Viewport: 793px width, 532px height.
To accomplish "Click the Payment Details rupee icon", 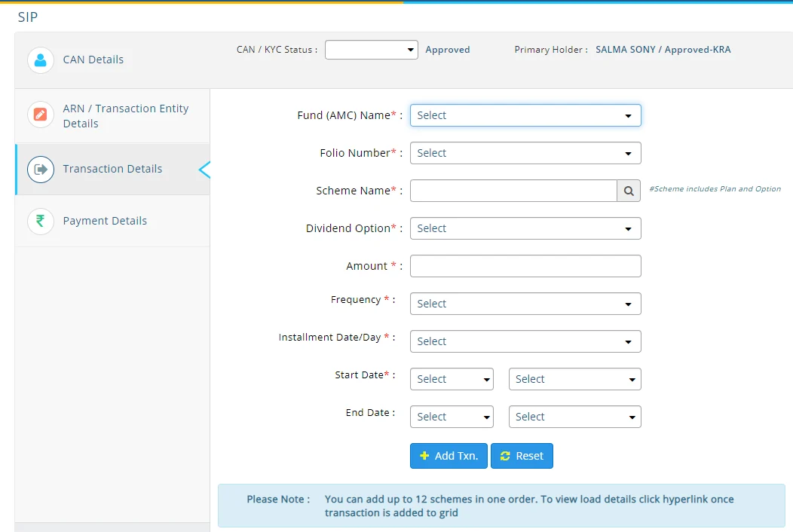I will click(x=41, y=222).
